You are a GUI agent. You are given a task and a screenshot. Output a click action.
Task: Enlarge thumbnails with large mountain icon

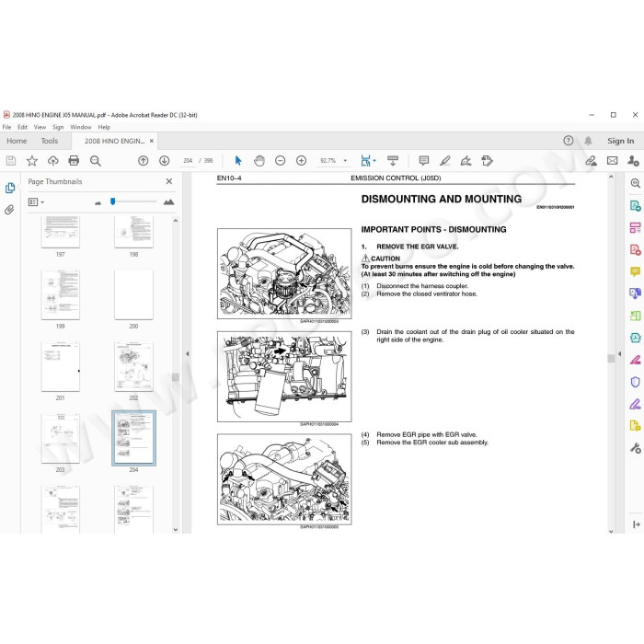[168, 202]
